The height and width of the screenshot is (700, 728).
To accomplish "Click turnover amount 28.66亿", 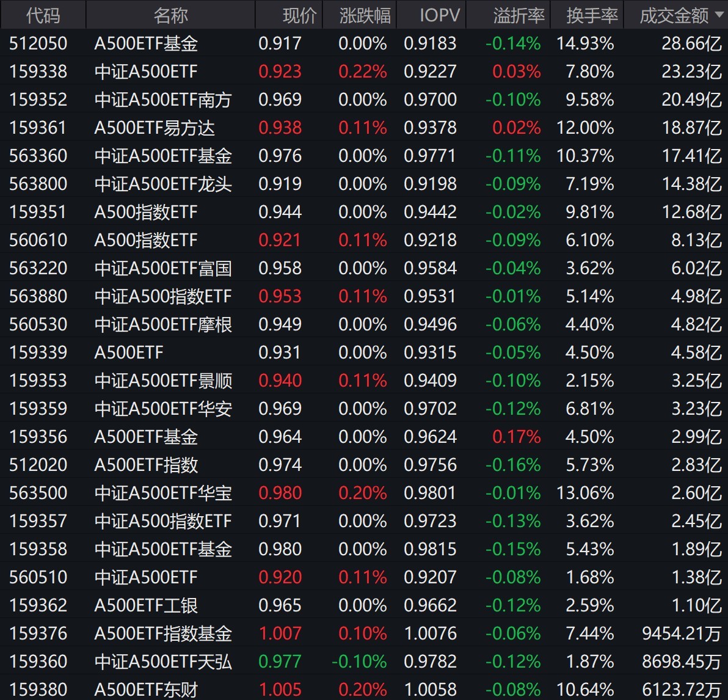I will [691, 43].
